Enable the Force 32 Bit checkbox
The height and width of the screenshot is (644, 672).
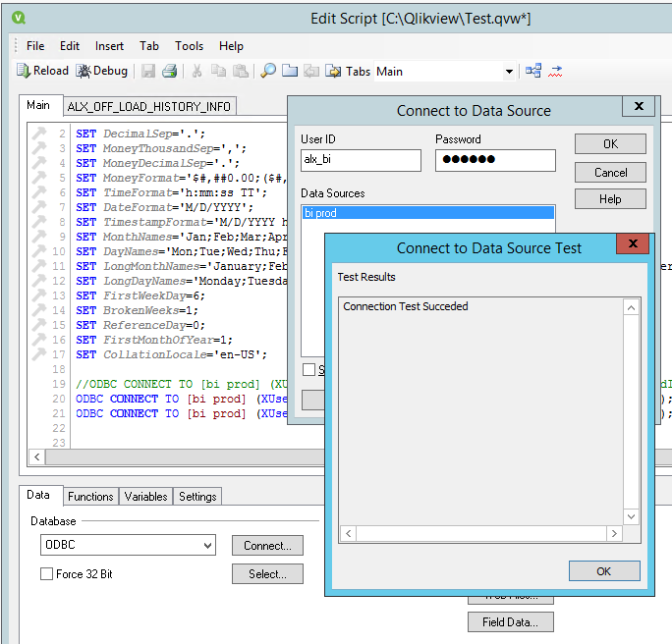tap(47, 574)
